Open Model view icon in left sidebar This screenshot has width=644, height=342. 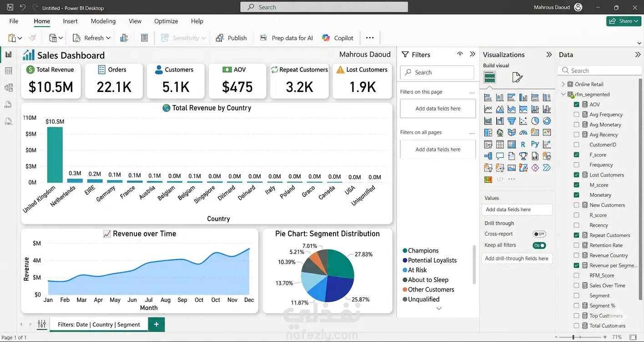pyautogui.click(x=8, y=88)
